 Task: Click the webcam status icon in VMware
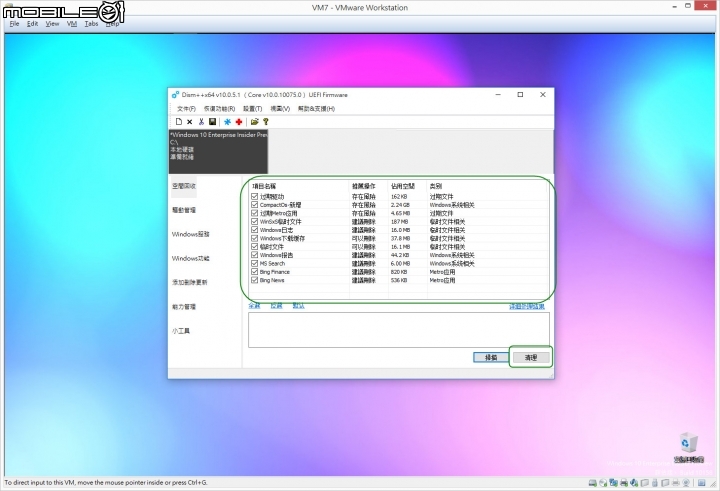pos(686,483)
